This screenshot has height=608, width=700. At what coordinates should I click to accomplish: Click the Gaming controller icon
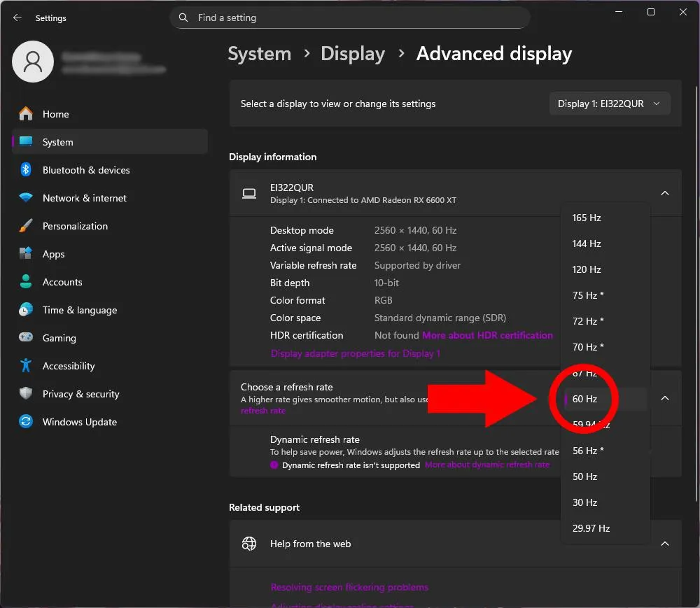point(26,338)
